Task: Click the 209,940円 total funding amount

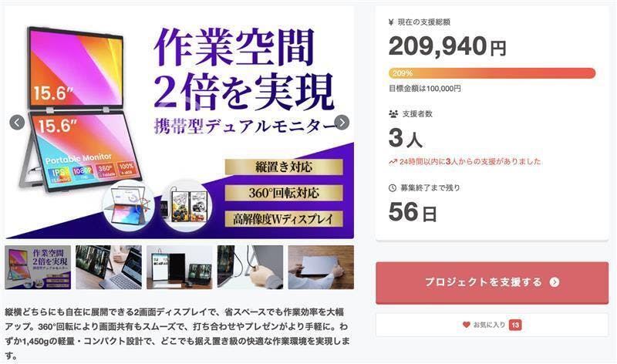Action: coord(447,46)
